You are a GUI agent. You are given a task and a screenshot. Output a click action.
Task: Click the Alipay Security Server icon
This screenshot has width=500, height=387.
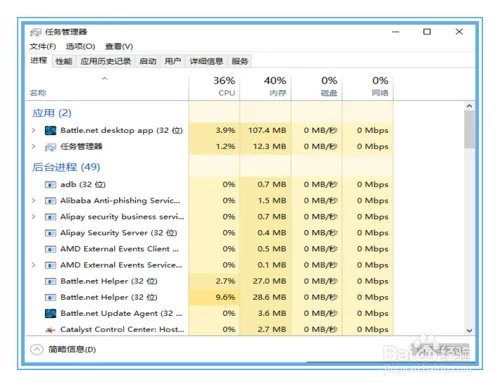[x=50, y=233]
